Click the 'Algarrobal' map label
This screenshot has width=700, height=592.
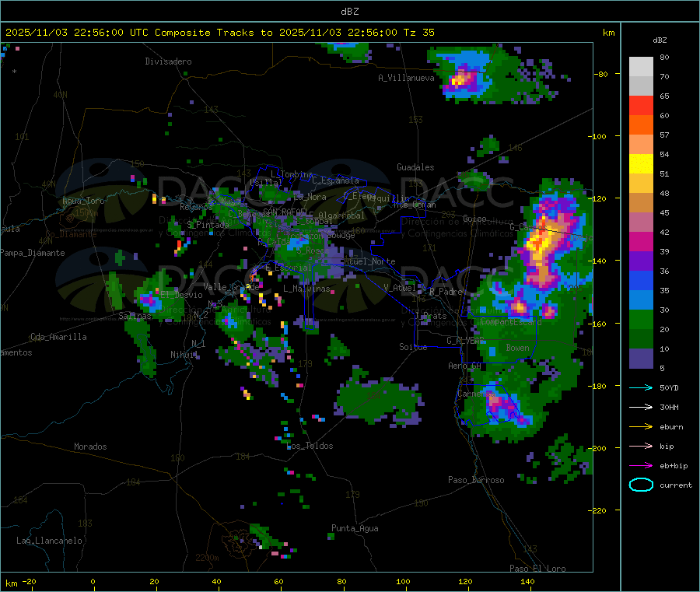point(341,215)
